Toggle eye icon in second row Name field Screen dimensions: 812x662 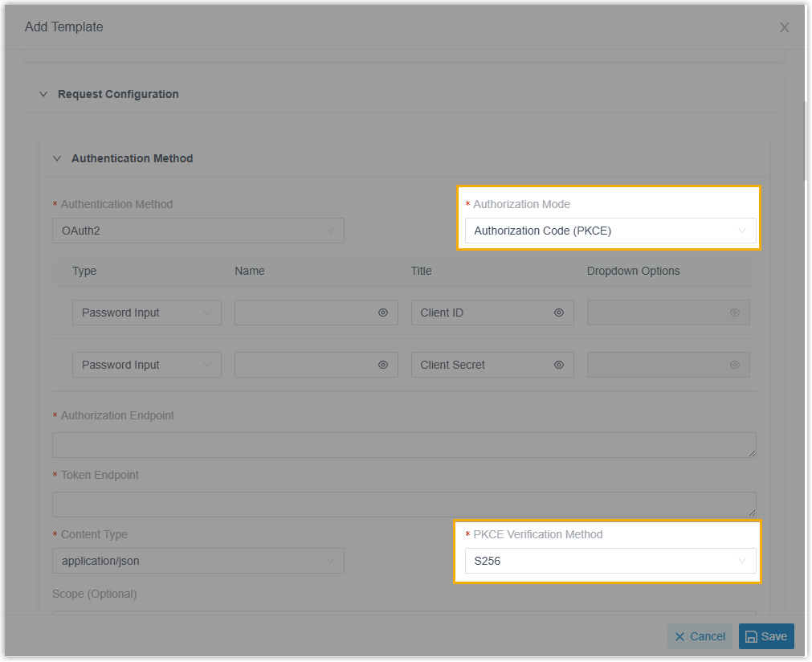(x=383, y=365)
